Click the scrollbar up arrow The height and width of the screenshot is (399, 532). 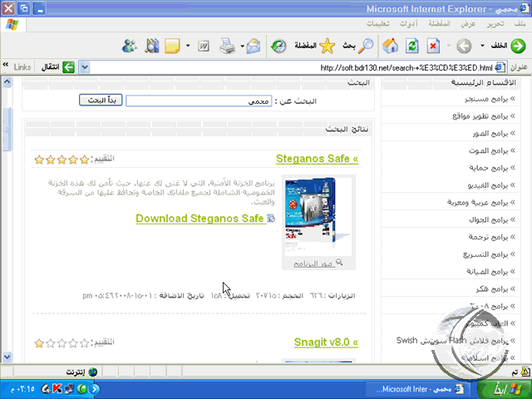coord(7,81)
